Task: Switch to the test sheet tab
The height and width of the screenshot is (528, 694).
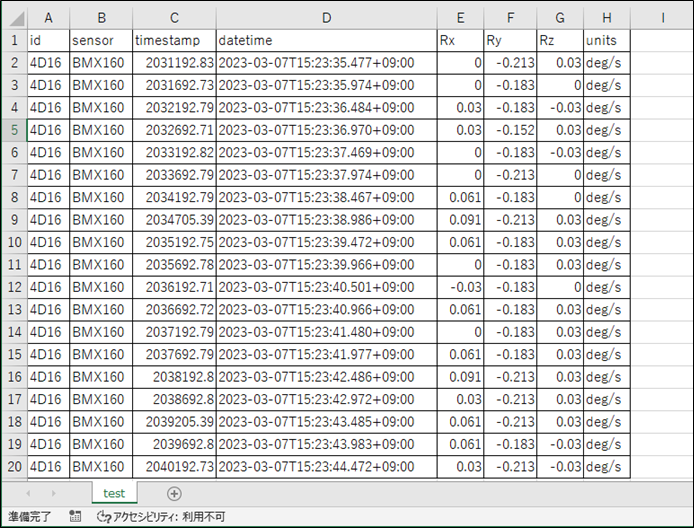Action: 114,494
